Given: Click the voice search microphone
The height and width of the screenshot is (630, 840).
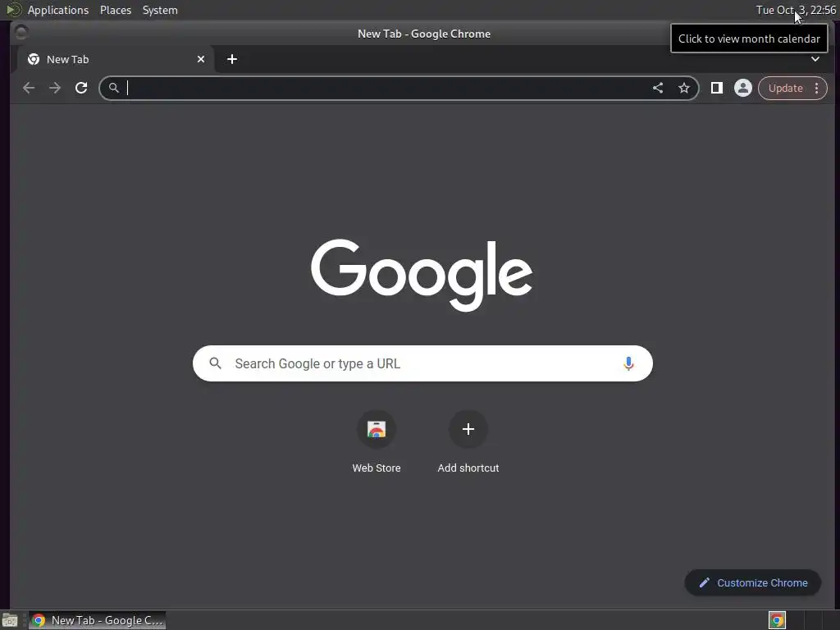Looking at the screenshot, I should pos(628,363).
